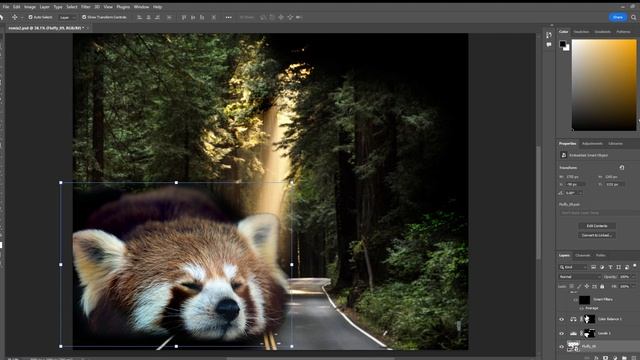Screen dimensions: 640x360
Task: Open the Filter menu
Action: (x=85, y=7)
